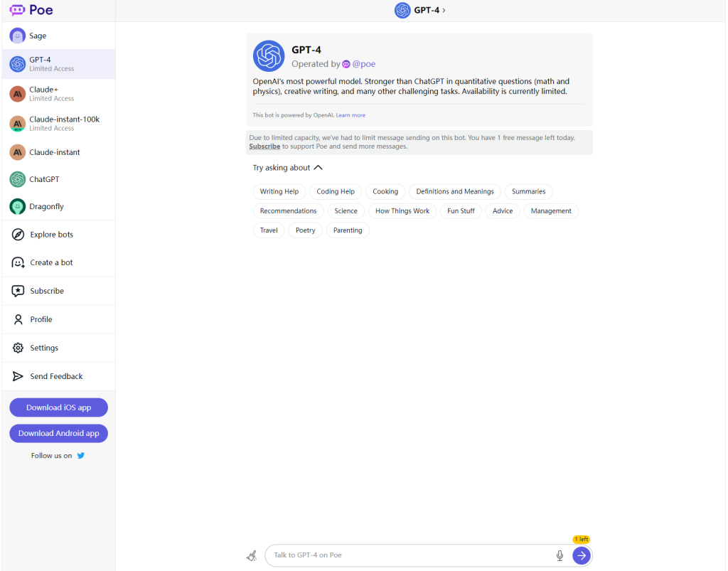Choose the Cooking suggestion chip

pyautogui.click(x=385, y=191)
